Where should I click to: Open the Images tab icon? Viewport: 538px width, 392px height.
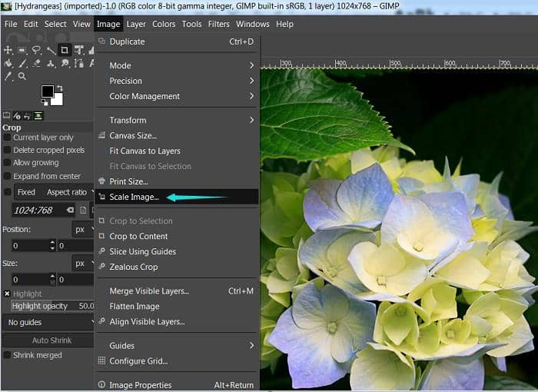coord(38,116)
